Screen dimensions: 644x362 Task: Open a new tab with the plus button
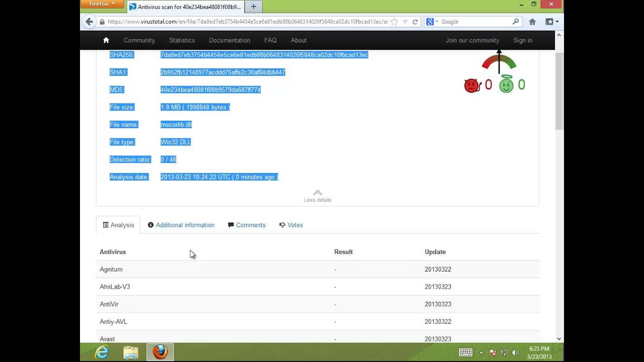(254, 7)
